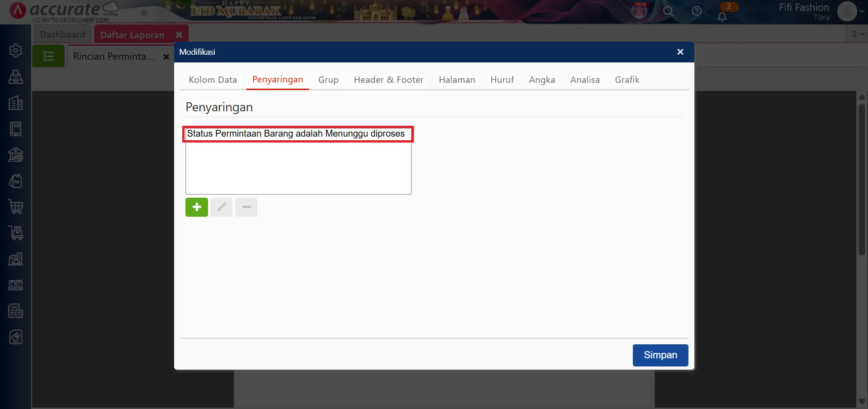This screenshot has height=409, width=868.
Task: Open the Halaman tab
Action: [x=457, y=80]
